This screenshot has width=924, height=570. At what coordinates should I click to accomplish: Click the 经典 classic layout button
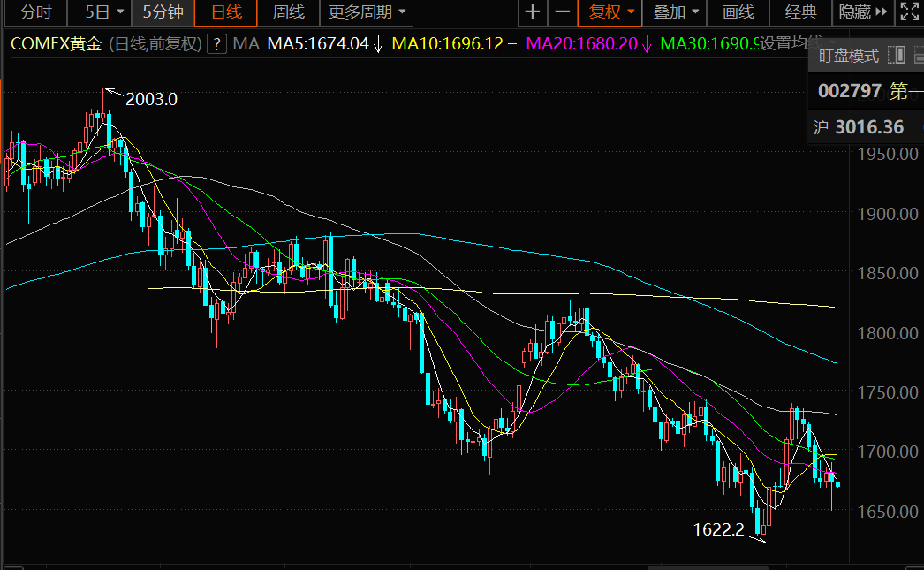800,12
